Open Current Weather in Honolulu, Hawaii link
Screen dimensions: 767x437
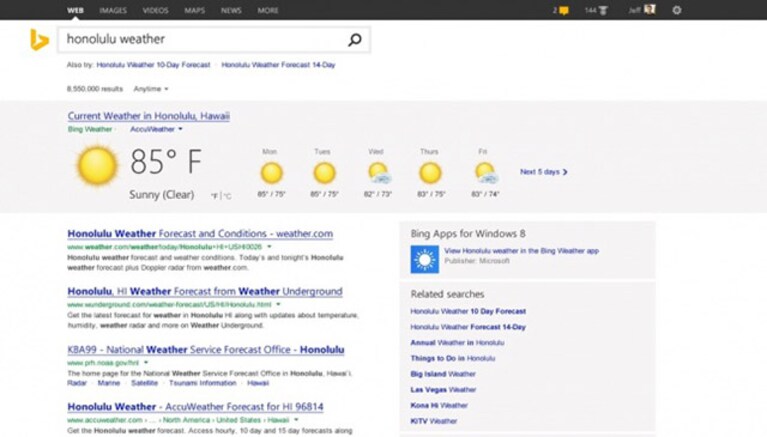149,116
